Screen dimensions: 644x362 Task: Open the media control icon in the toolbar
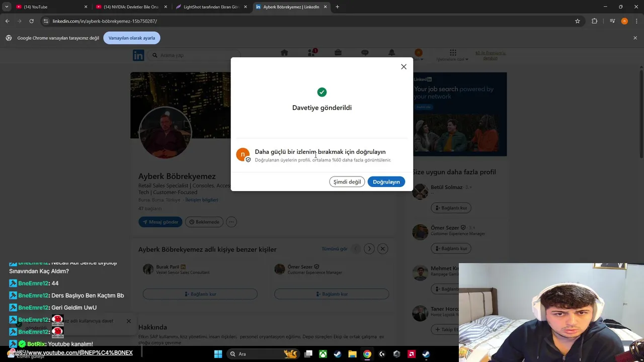[612, 21]
